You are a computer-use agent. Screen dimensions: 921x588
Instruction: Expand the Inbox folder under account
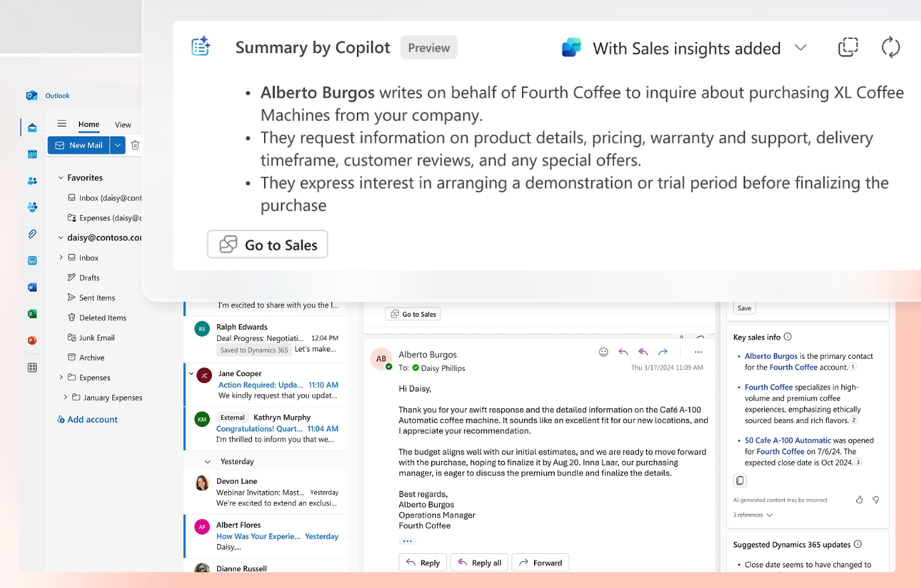click(x=61, y=257)
